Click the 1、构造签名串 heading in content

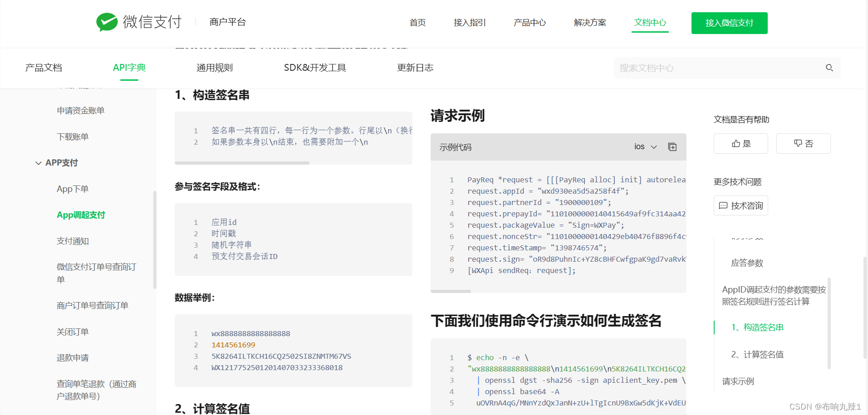212,95
